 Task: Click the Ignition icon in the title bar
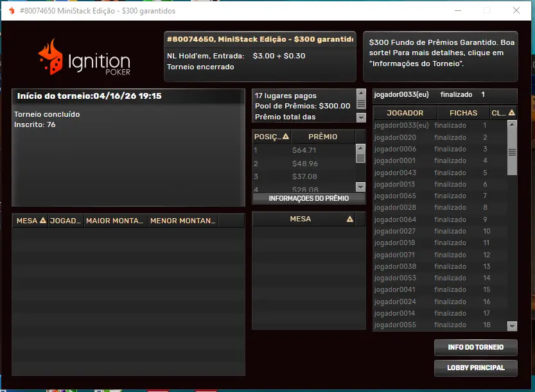tap(11, 11)
